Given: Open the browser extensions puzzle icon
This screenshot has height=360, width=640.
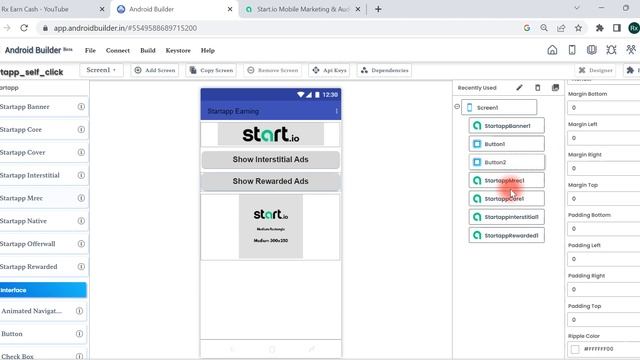Looking at the screenshot, I should coord(600,28).
